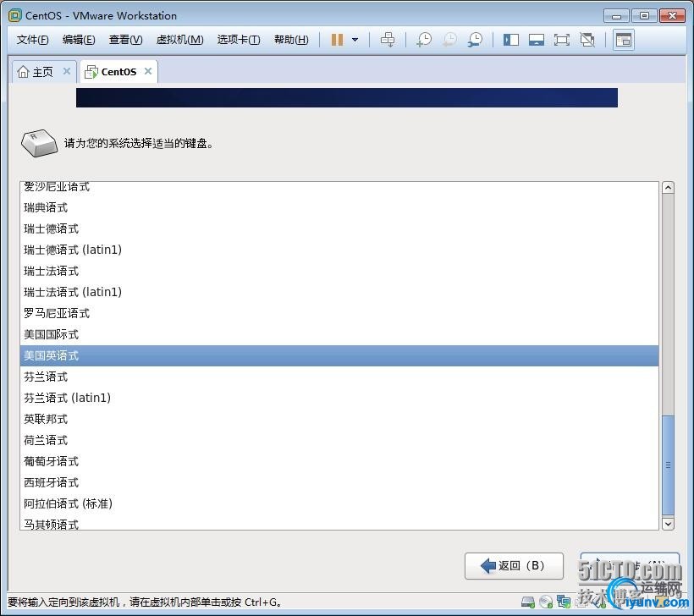Open the 文件(F) menu
Image resolution: width=694 pixels, height=616 pixels.
tap(32, 40)
